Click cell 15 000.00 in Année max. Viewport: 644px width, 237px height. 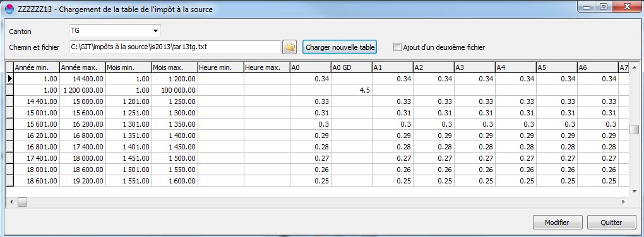(x=83, y=101)
